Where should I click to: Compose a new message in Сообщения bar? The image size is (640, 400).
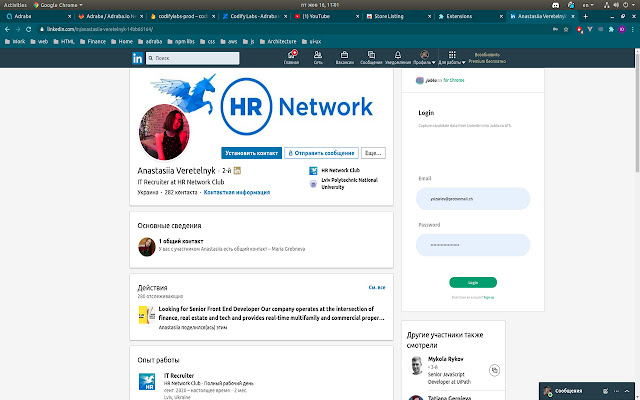point(605,391)
